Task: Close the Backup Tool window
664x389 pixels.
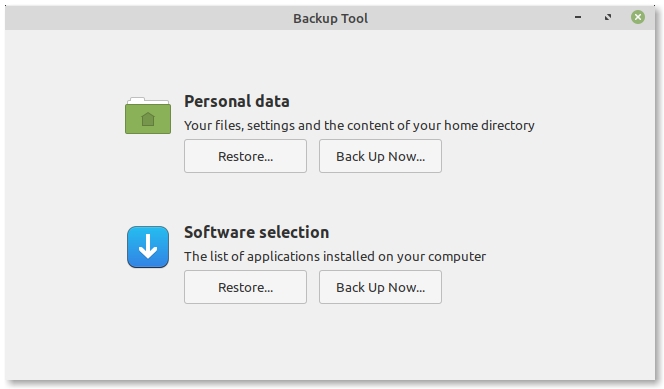Action: click(x=638, y=17)
